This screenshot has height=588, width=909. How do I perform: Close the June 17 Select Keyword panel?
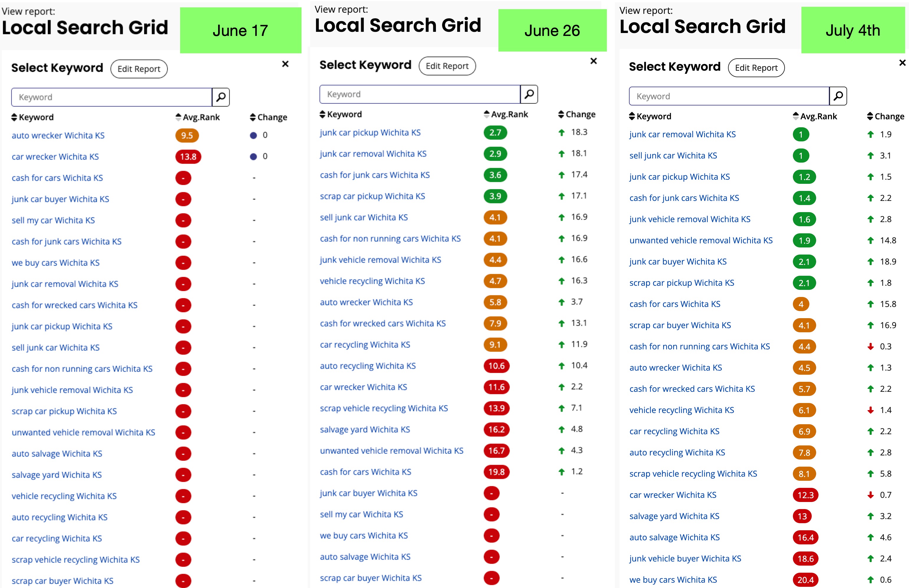tap(285, 64)
